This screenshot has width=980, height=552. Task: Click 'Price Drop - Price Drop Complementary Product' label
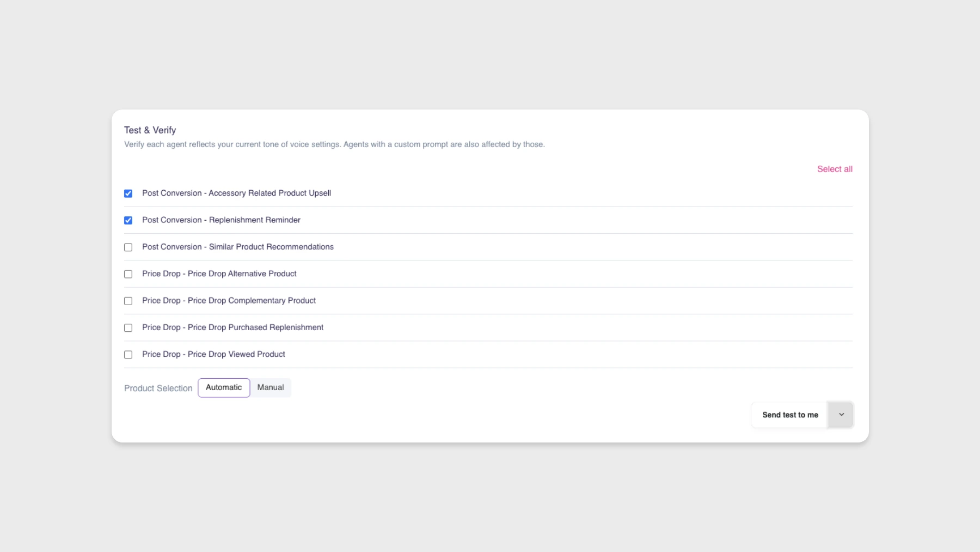(229, 300)
